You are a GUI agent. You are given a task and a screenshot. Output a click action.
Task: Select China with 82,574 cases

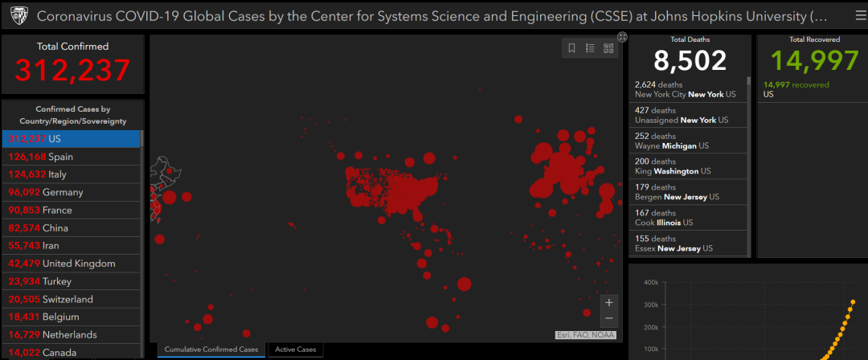(72, 227)
